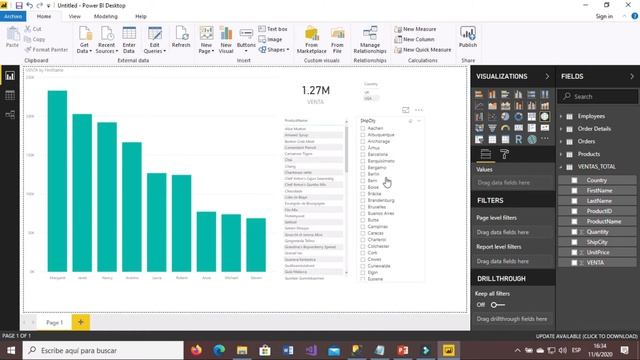Image resolution: width=640 pixels, height=360 pixels.
Task: Open the Fields well tab
Action: 485,154
